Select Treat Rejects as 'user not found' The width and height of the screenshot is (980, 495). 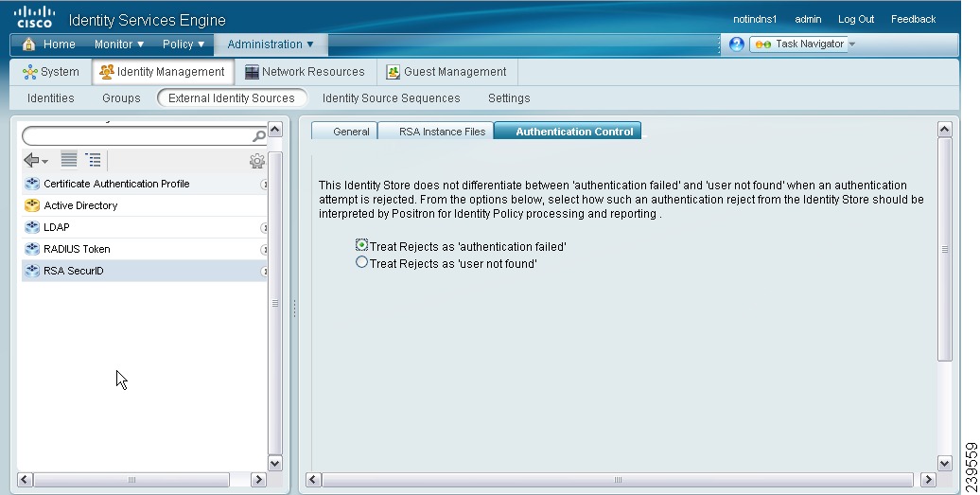click(361, 262)
